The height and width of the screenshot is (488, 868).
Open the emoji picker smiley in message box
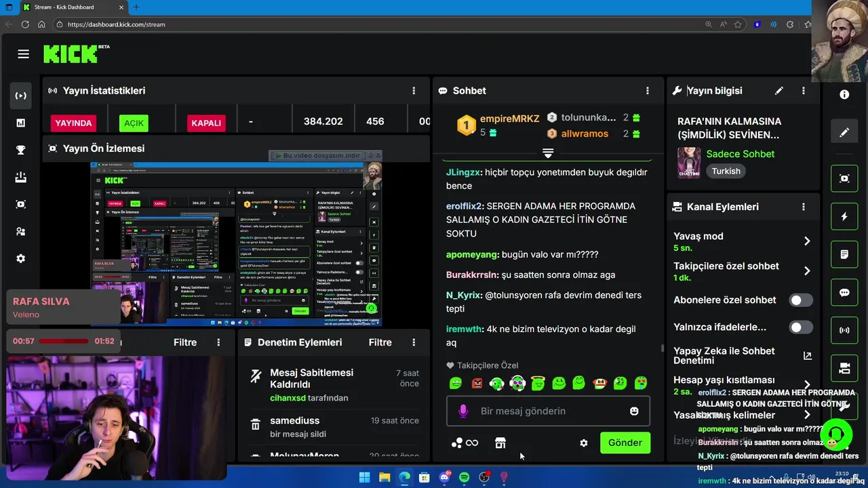click(634, 411)
